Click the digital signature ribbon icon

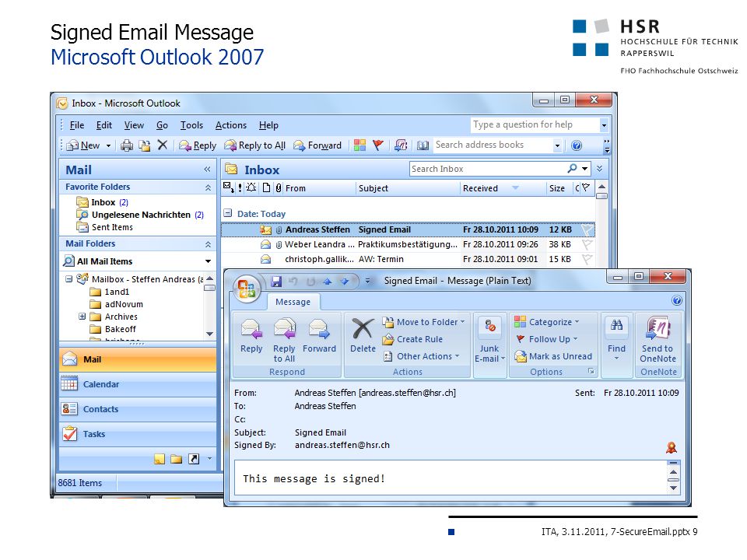point(672,448)
